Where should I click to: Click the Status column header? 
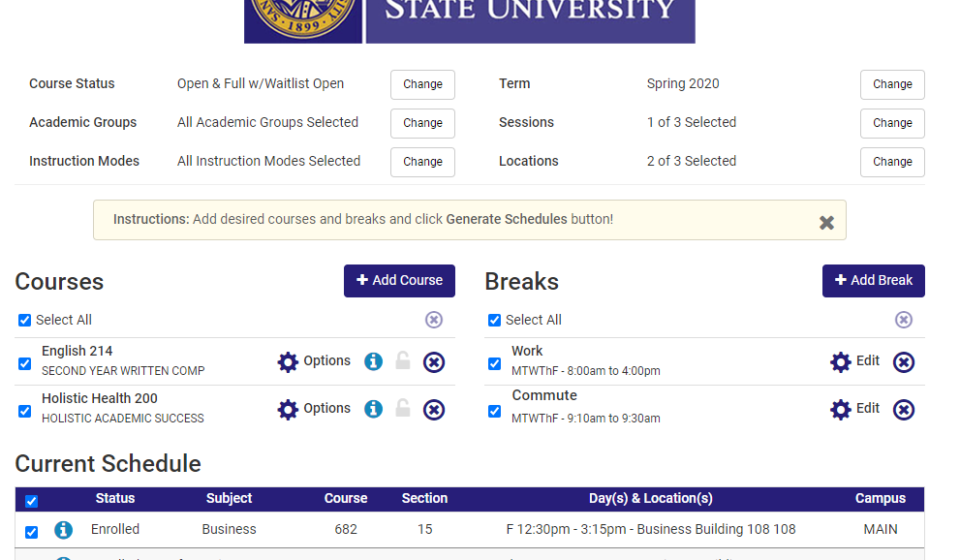(115, 498)
